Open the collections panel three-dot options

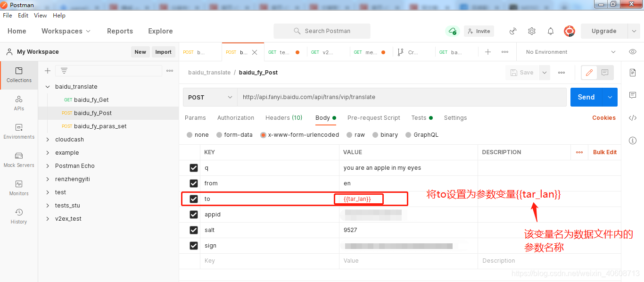[x=170, y=71]
